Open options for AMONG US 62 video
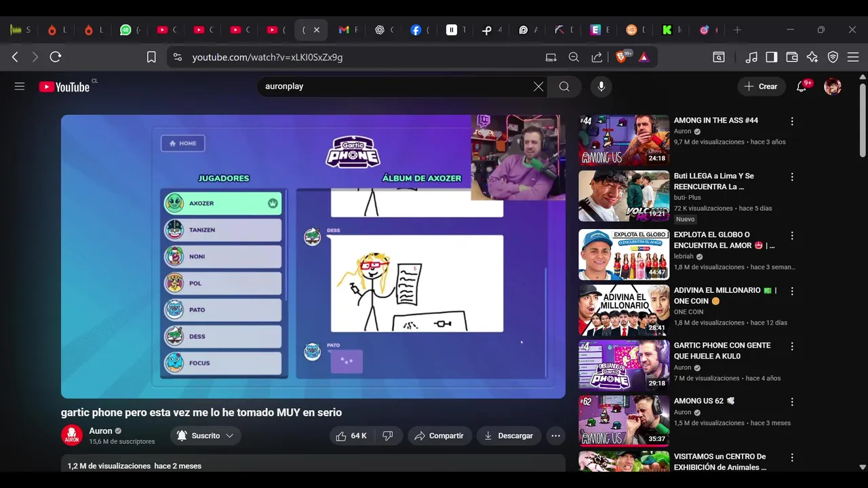The image size is (868, 488). click(791, 403)
